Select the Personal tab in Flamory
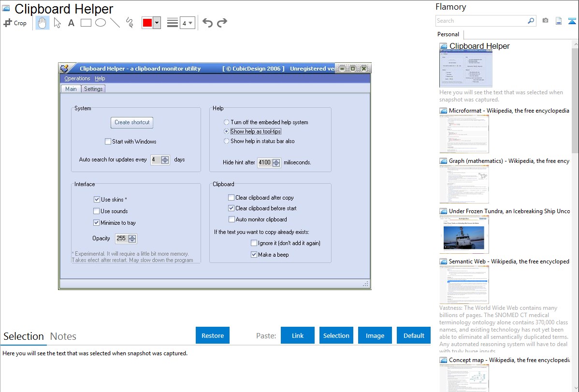Viewport: 579px width, 392px height. [x=449, y=34]
